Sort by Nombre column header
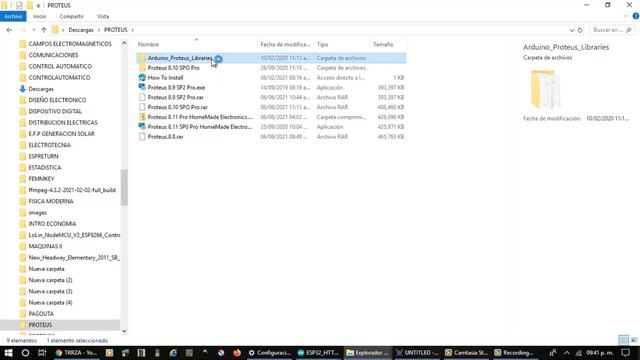The width and height of the screenshot is (640, 360). pyautogui.click(x=148, y=44)
